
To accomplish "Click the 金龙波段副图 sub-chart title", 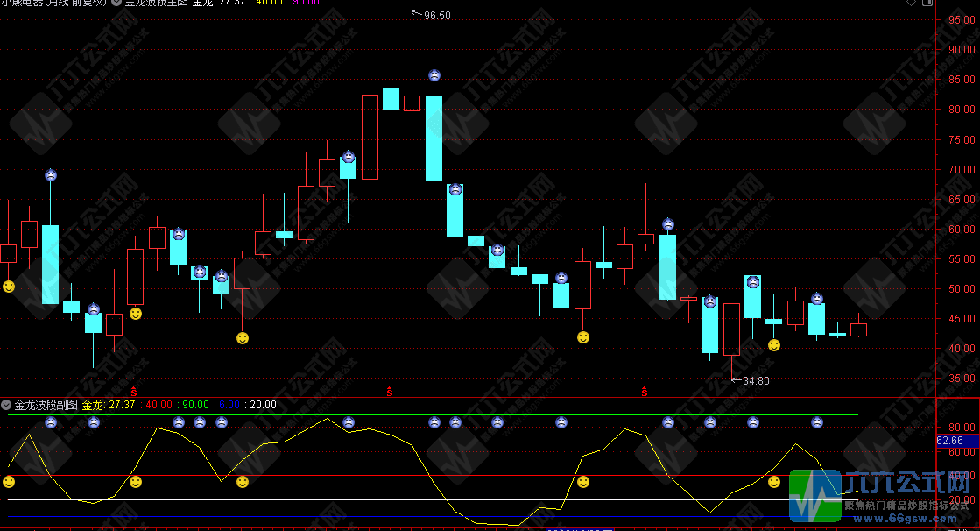I will tap(46, 405).
